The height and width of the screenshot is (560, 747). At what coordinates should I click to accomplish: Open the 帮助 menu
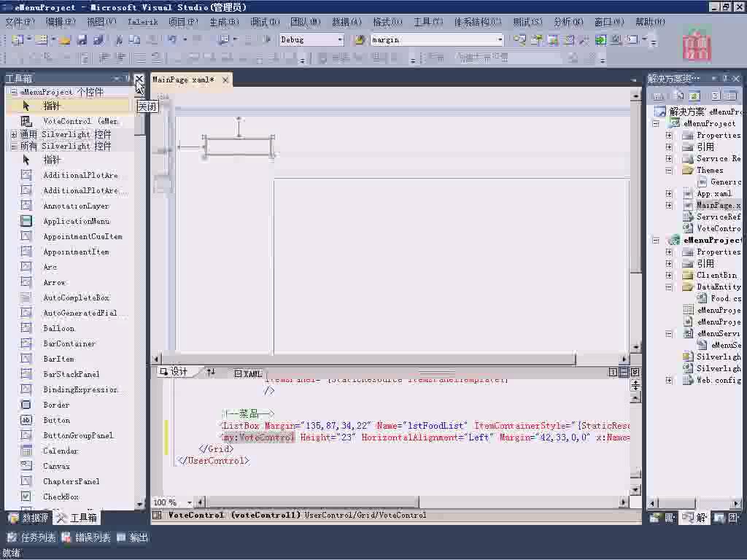coord(650,22)
